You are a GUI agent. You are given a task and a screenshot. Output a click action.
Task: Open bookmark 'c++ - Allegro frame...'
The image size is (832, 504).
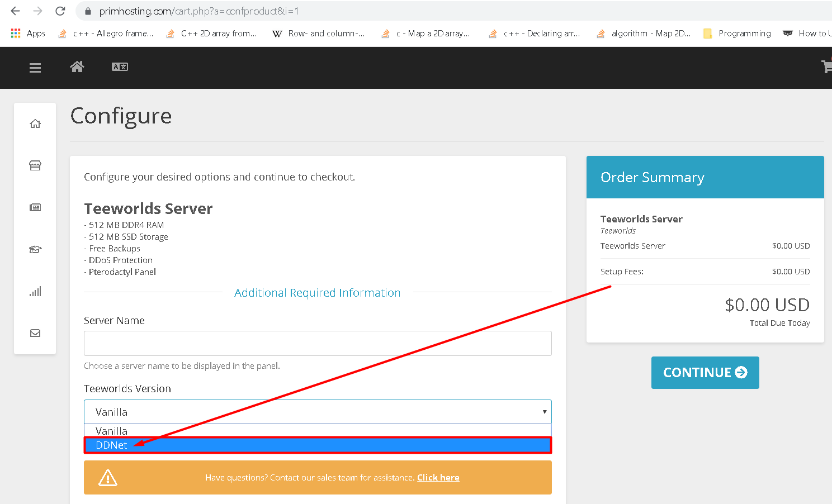pyautogui.click(x=106, y=34)
